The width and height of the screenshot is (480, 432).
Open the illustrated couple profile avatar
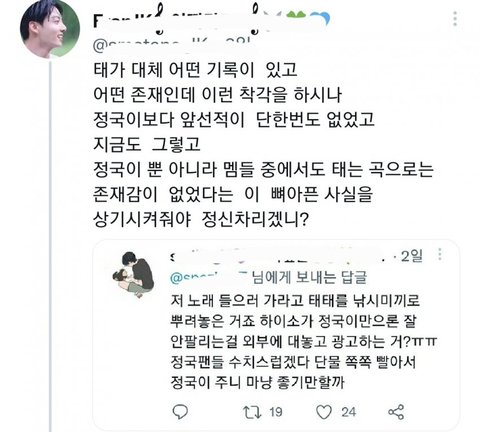[133, 275]
